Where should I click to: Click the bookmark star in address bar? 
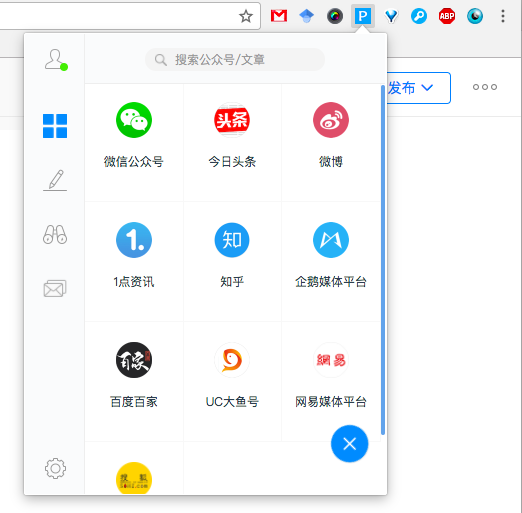click(x=246, y=16)
